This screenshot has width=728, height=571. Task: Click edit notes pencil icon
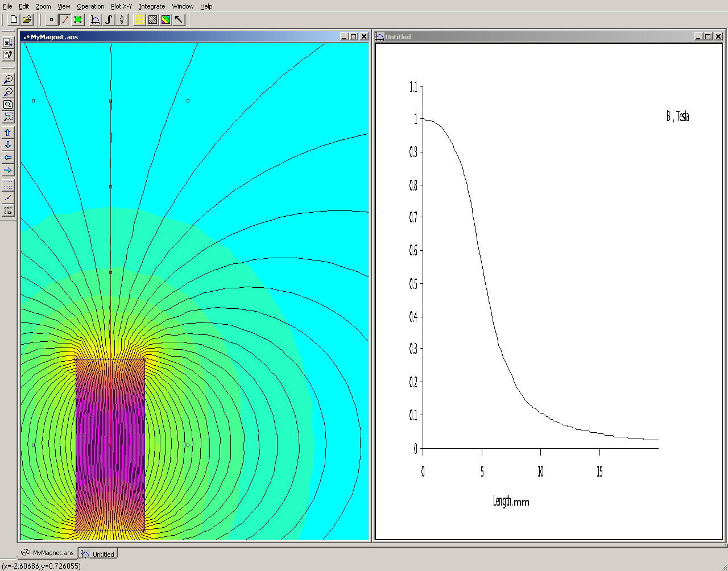coord(8,55)
